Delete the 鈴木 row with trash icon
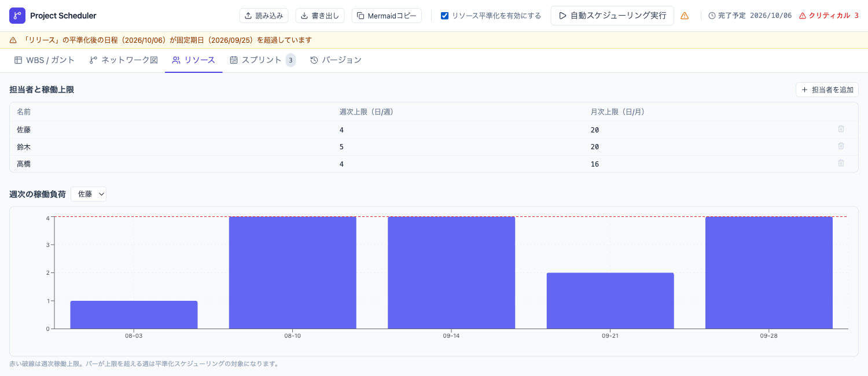Image resolution: width=868 pixels, height=376 pixels. (x=841, y=146)
